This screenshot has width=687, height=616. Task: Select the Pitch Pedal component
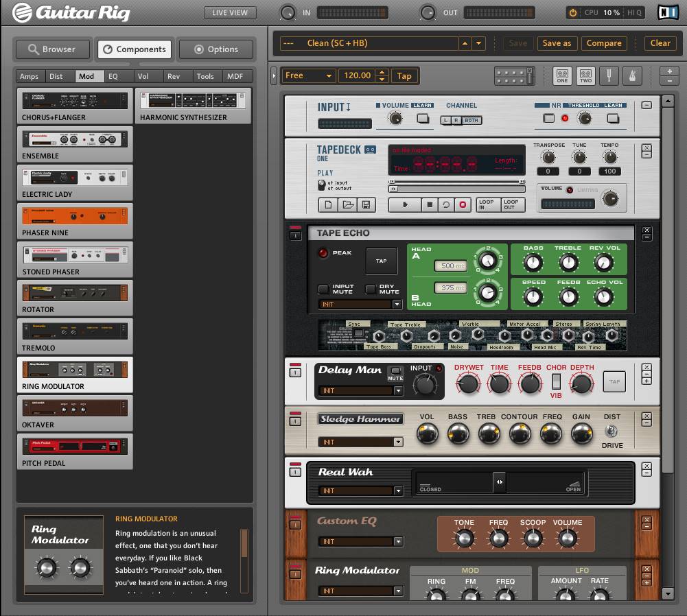click(75, 451)
